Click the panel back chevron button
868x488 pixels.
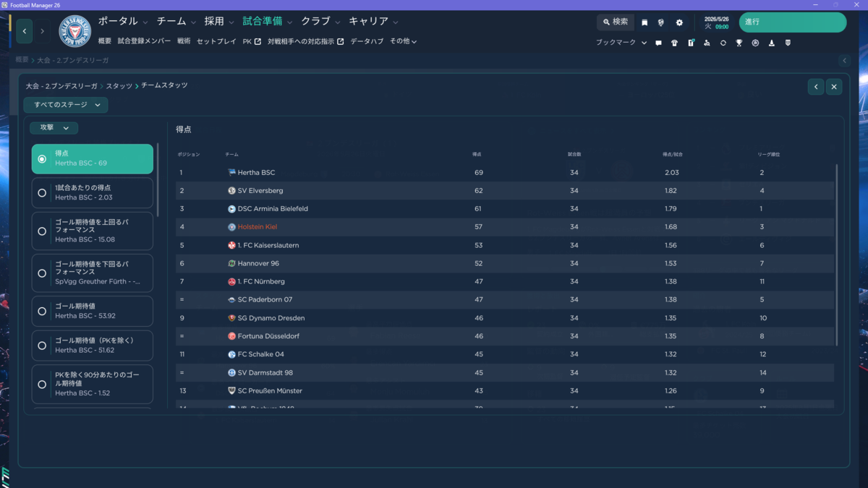(816, 87)
